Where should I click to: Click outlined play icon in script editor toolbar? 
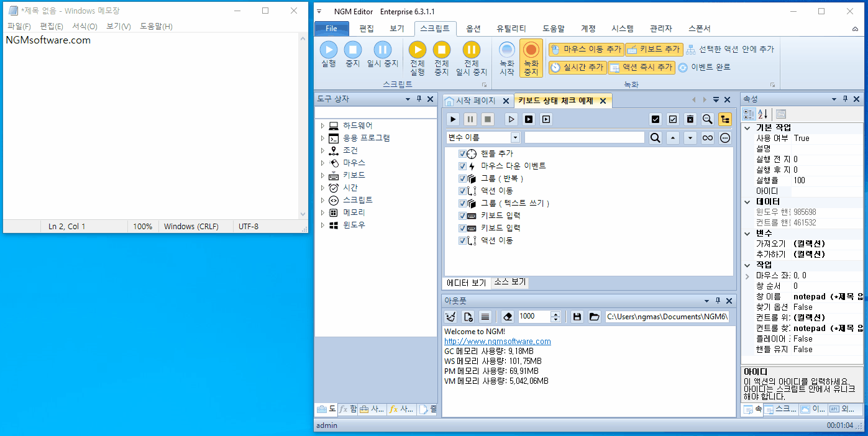511,119
